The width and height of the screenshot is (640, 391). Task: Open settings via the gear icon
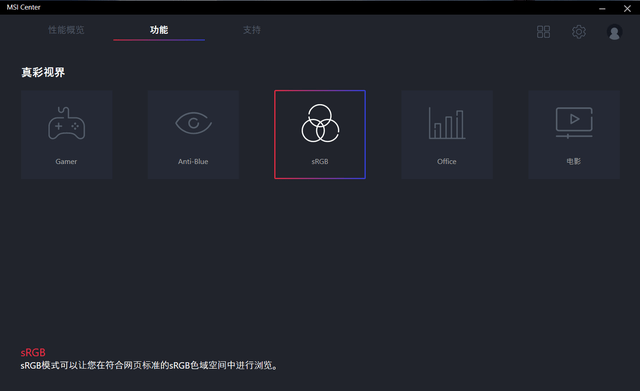[579, 32]
